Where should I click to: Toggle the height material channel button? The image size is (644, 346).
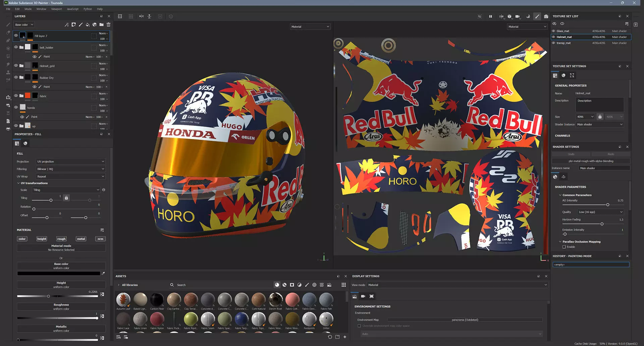pyautogui.click(x=42, y=239)
